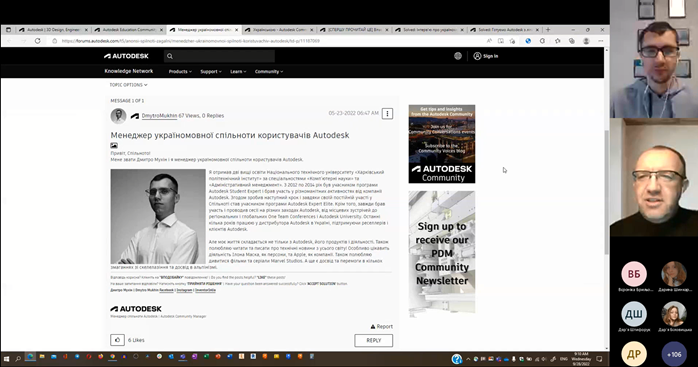Click the Sign In link
The width and height of the screenshot is (698, 367).
click(486, 56)
